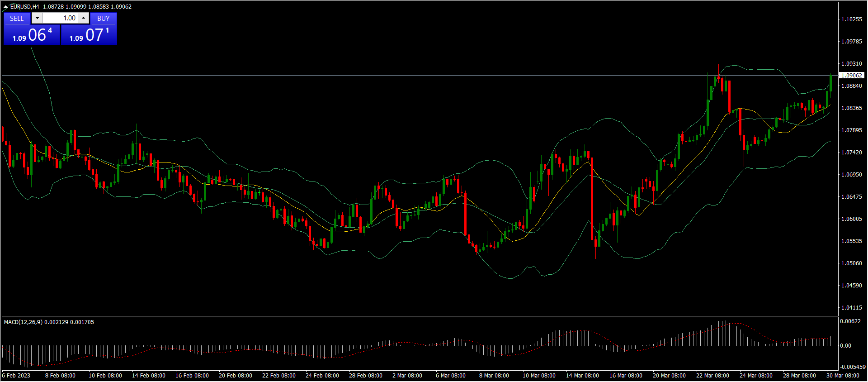Image resolution: width=868 pixels, height=382 pixels.
Task: Click the 1.08365 price axis label
Action: click(x=851, y=108)
